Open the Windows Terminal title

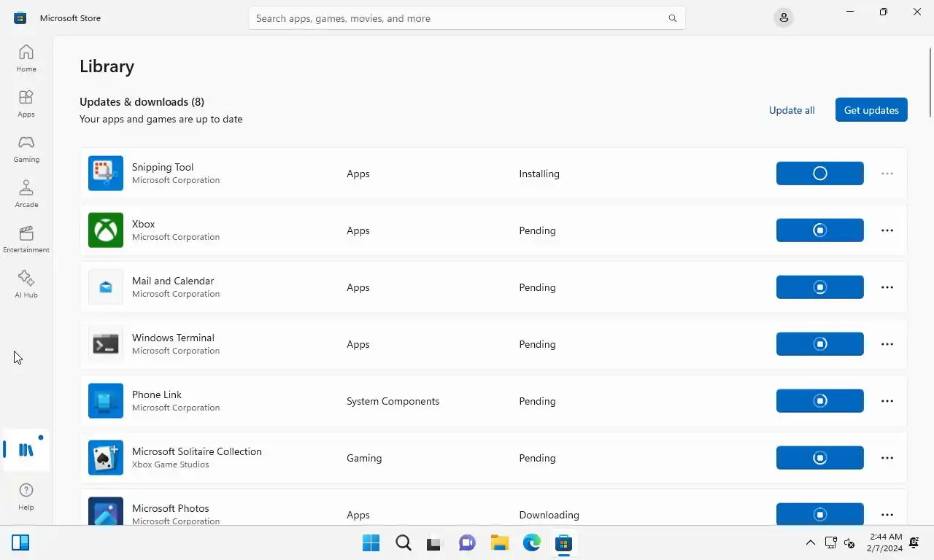[173, 338]
